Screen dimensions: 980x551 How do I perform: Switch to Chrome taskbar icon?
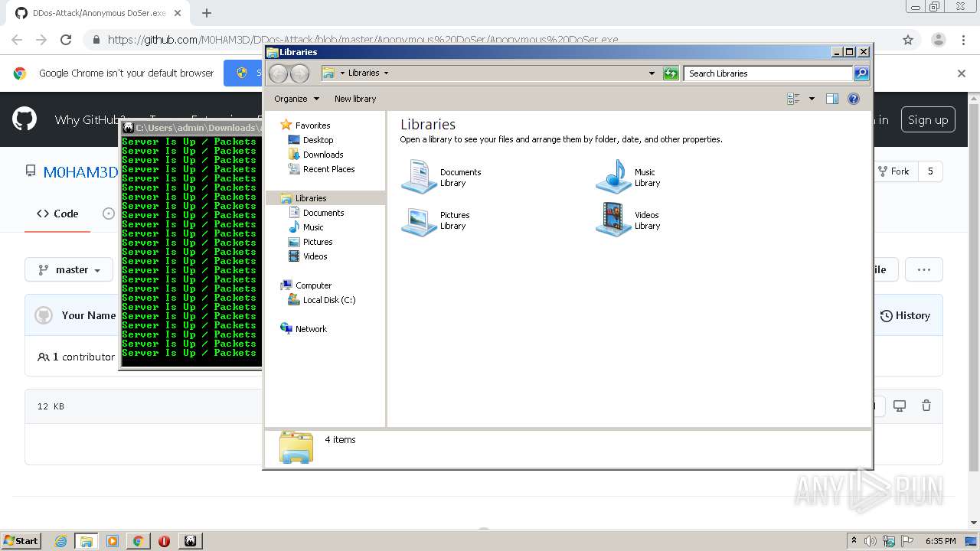click(138, 541)
